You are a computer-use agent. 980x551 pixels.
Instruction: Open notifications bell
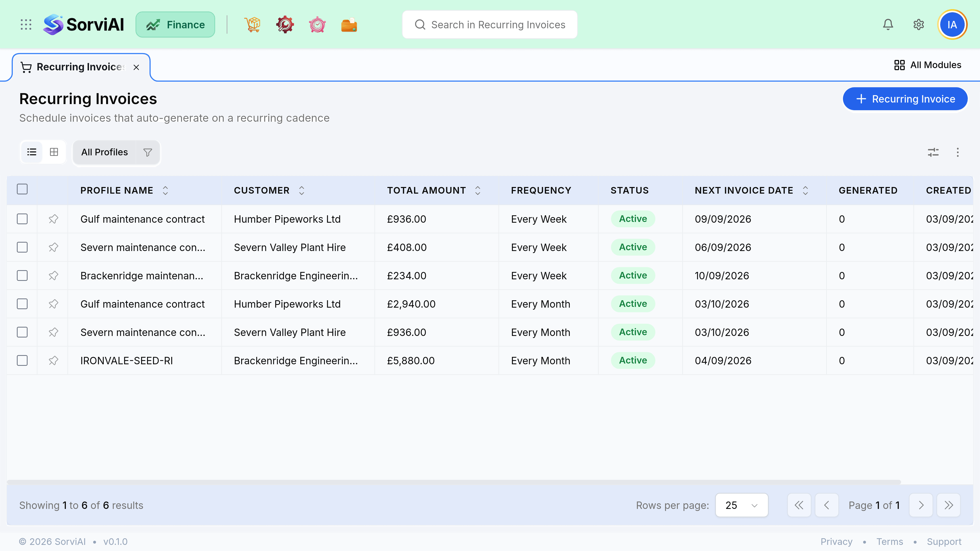pos(888,25)
